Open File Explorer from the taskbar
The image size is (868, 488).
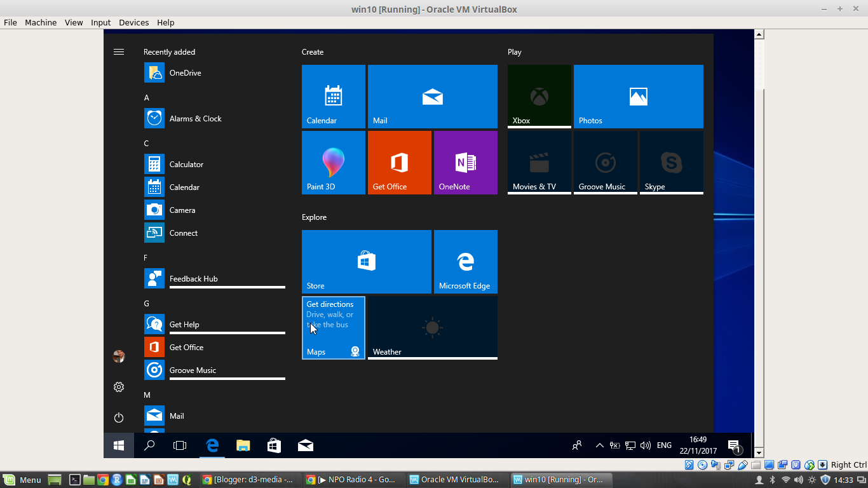(243, 445)
